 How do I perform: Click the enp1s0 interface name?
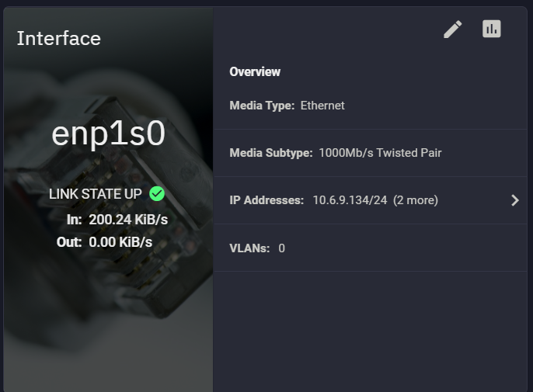(x=109, y=134)
